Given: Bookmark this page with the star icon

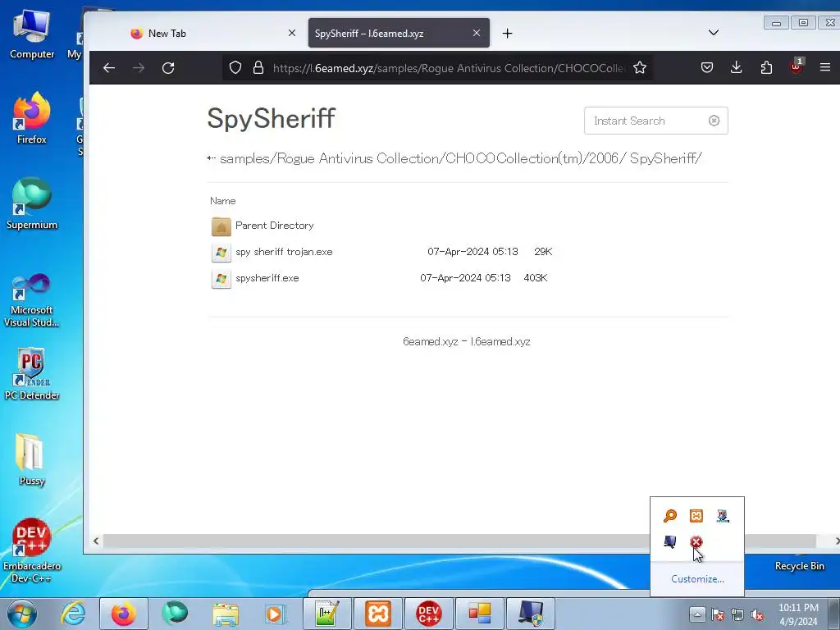Looking at the screenshot, I should (640, 67).
